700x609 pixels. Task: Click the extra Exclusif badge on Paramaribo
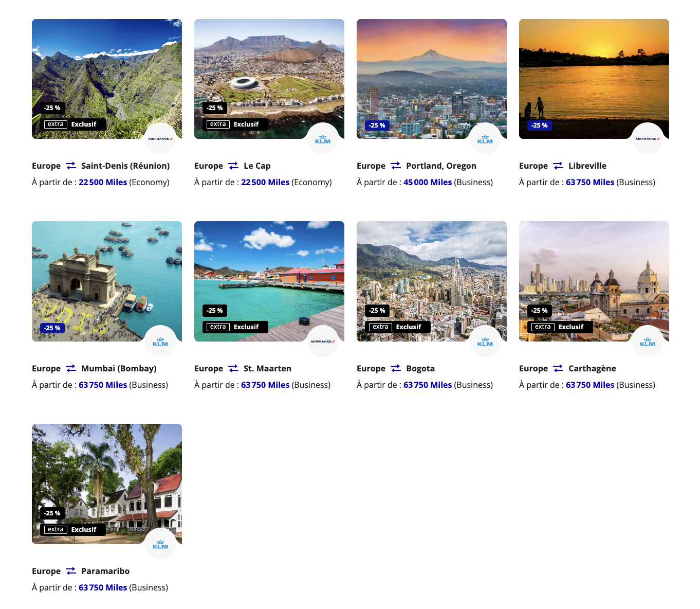tap(72, 530)
